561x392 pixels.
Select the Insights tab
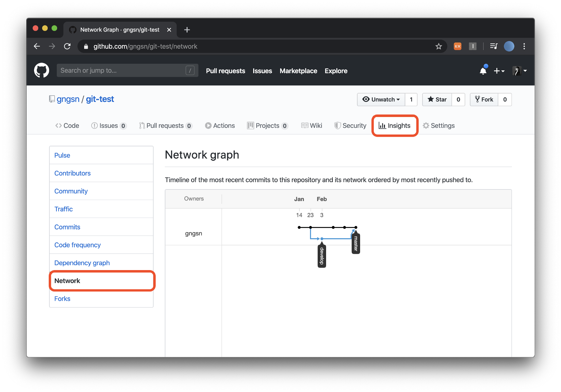click(x=395, y=125)
